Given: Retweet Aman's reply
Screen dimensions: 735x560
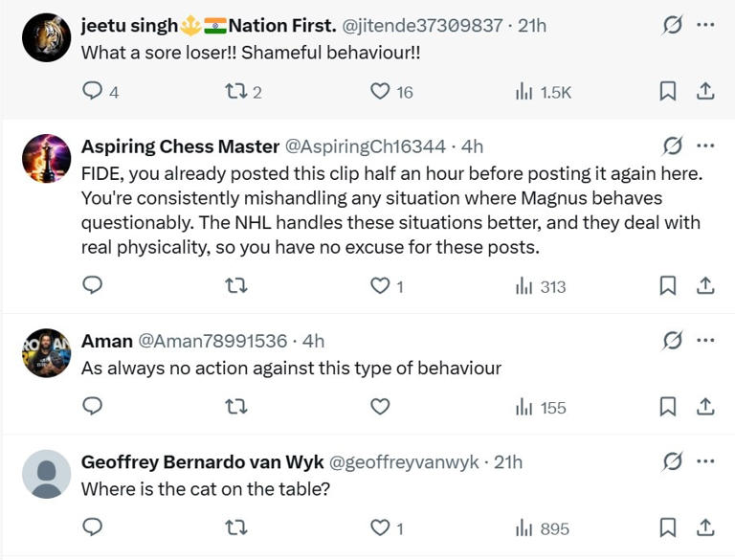Looking at the screenshot, I should point(235,407).
